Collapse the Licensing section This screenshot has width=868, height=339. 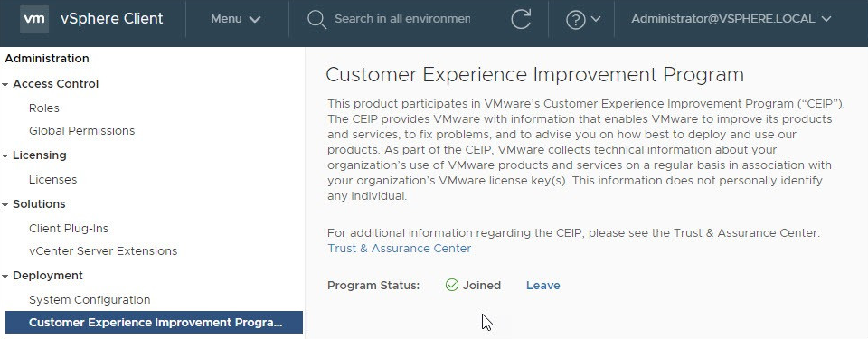coord(5,156)
